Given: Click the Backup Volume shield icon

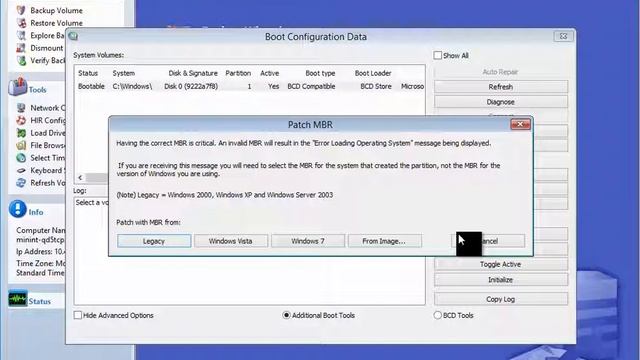Looking at the screenshot, I should click(21, 10).
